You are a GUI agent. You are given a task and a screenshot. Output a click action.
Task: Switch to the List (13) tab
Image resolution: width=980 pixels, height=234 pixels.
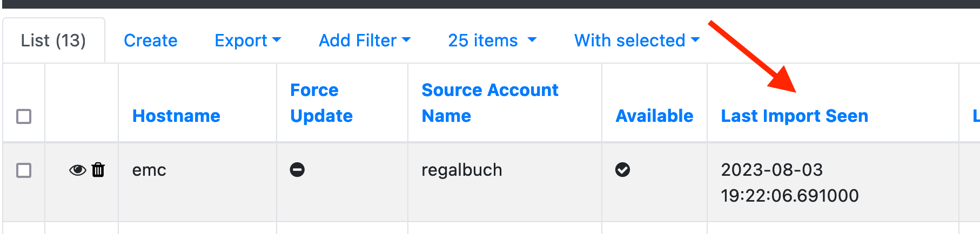(53, 40)
